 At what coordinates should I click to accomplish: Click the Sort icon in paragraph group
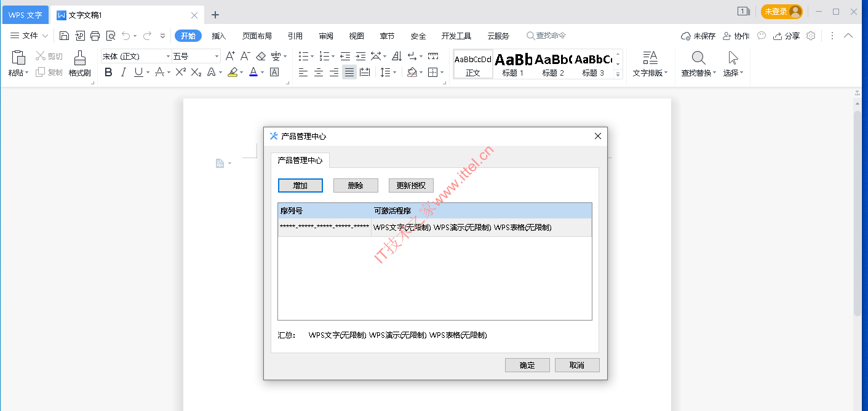pyautogui.click(x=397, y=56)
